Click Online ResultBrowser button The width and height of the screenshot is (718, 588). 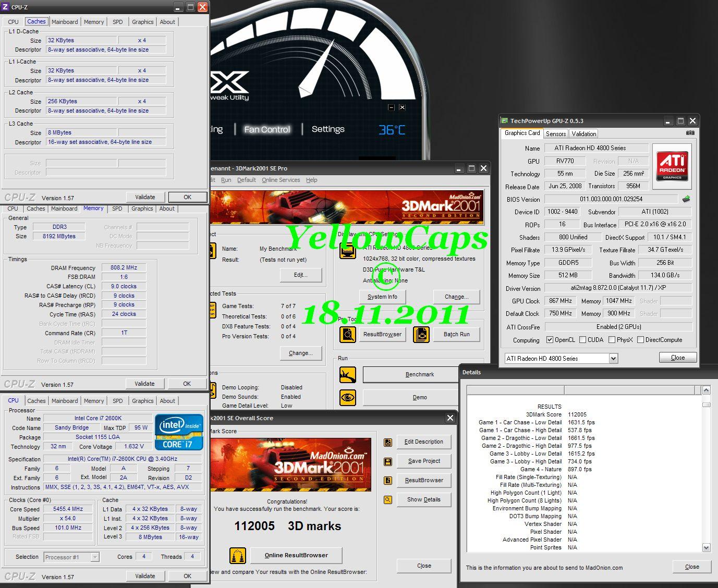(296, 556)
